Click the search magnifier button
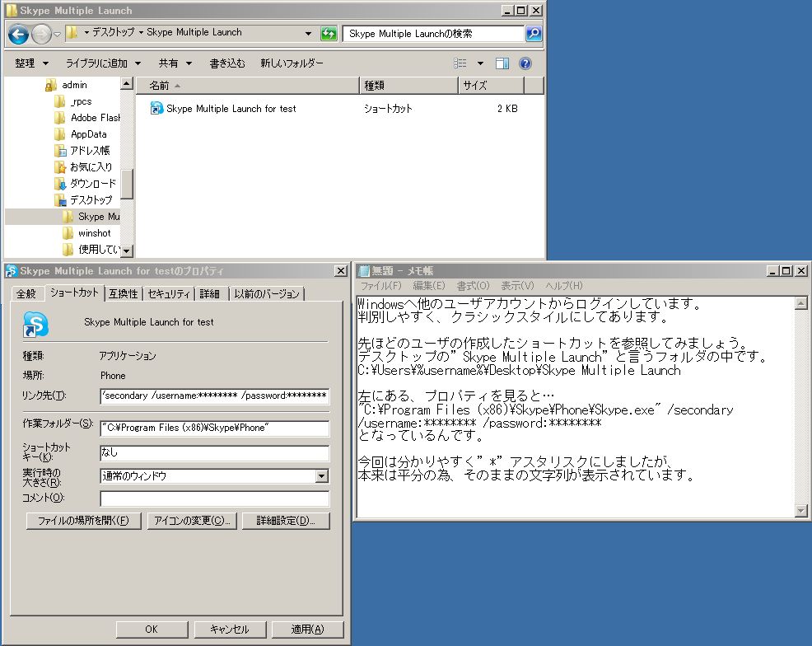This screenshot has width=812, height=646. (534, 34)
